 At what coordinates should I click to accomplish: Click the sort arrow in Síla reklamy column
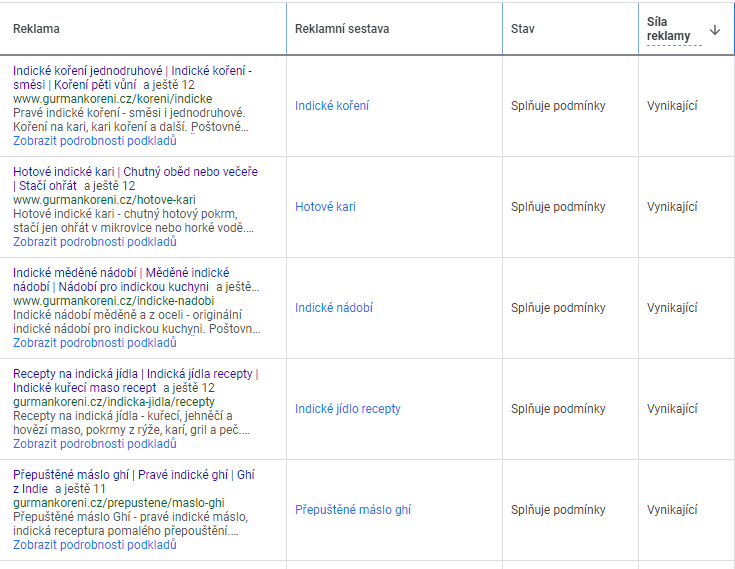click(714, 30)
